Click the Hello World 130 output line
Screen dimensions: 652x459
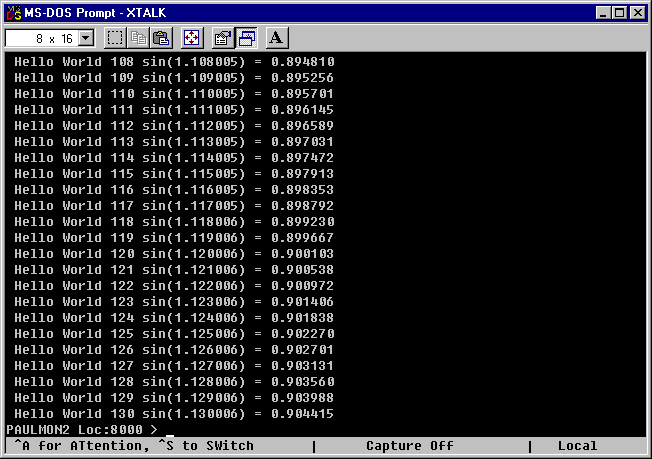tap(174, 413)
